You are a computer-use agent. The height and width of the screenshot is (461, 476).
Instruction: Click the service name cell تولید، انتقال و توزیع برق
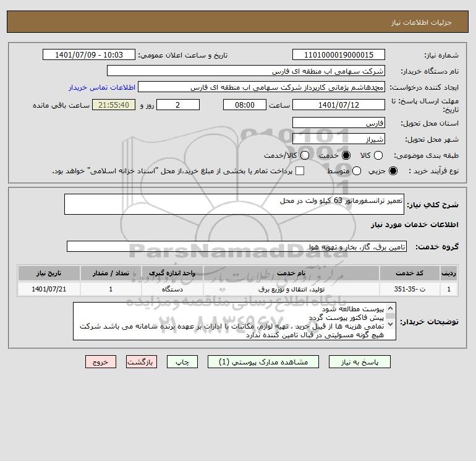coord(291,289)
